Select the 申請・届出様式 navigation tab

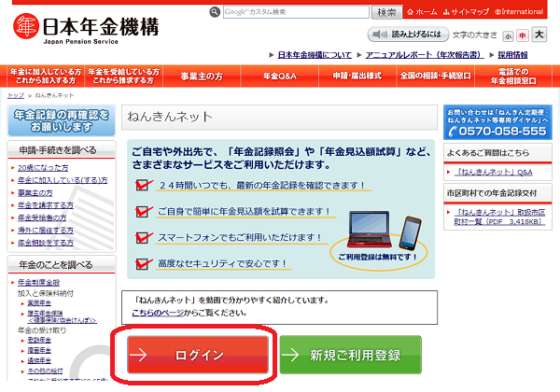click(357, 76)
